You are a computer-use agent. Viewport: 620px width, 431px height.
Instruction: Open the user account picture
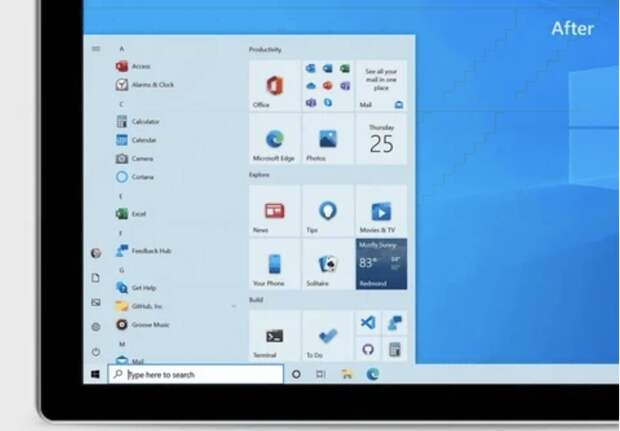pyautogui.click(x=96, y=253)
